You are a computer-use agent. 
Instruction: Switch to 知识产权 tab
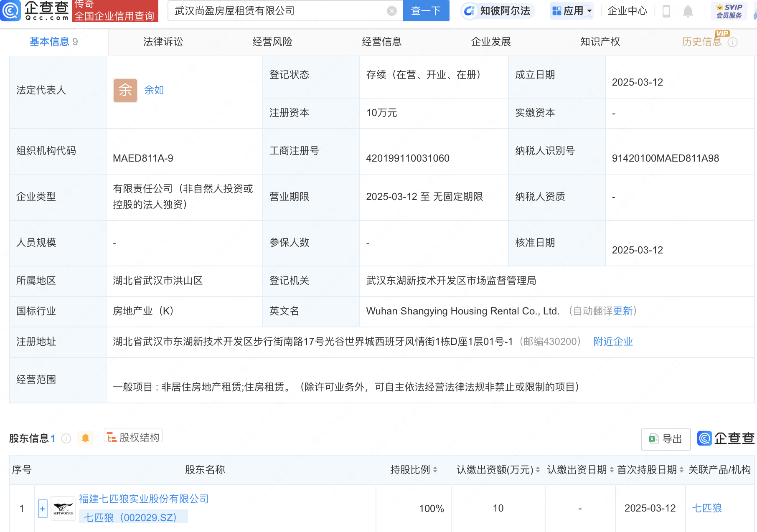coord(600,42)
